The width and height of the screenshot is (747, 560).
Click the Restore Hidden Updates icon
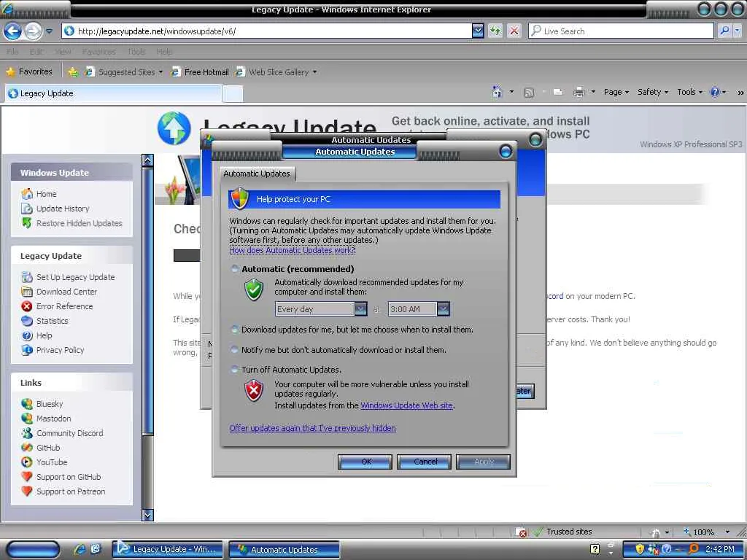coord(27,223)
